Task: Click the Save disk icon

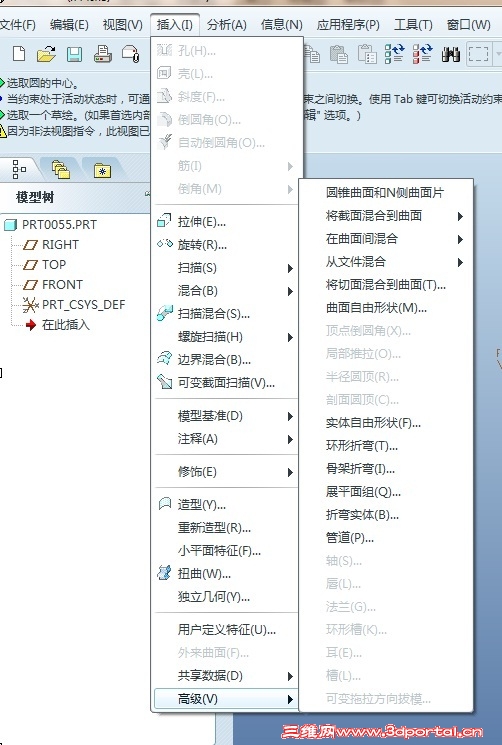Action: pyautogui.click(x=74, y=54)
